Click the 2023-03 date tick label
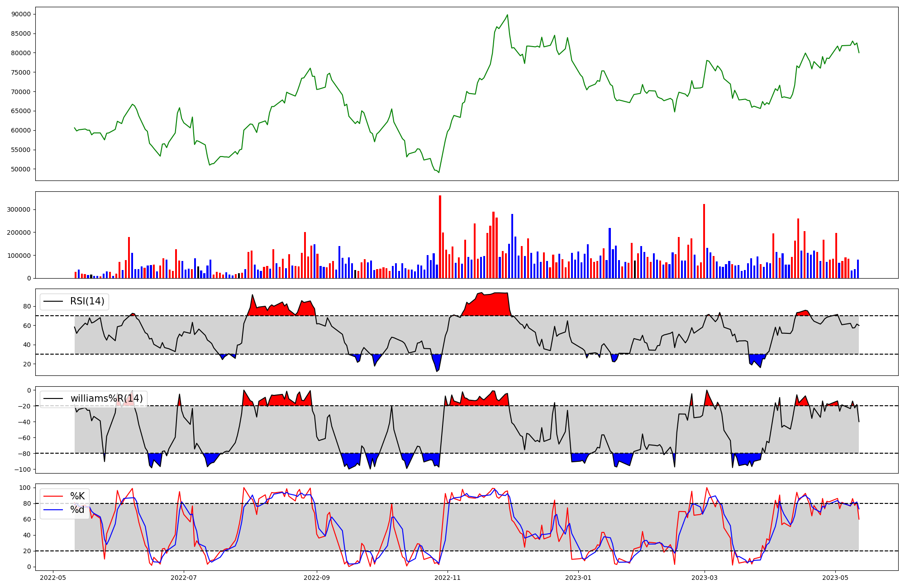 pos(705,578)
